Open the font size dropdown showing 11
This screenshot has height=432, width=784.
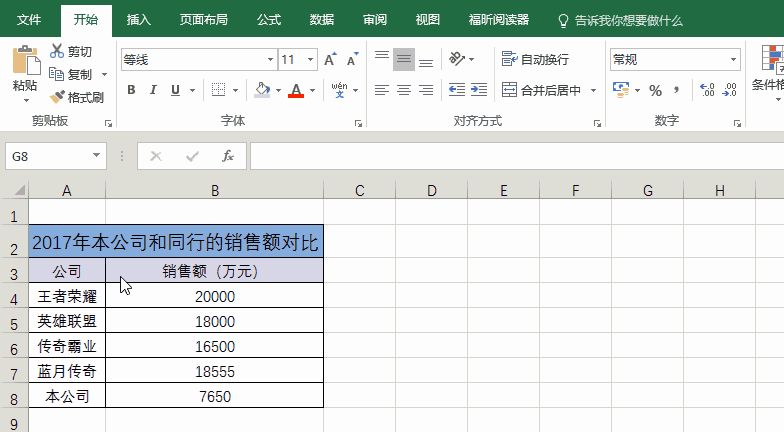pos(310,60)
